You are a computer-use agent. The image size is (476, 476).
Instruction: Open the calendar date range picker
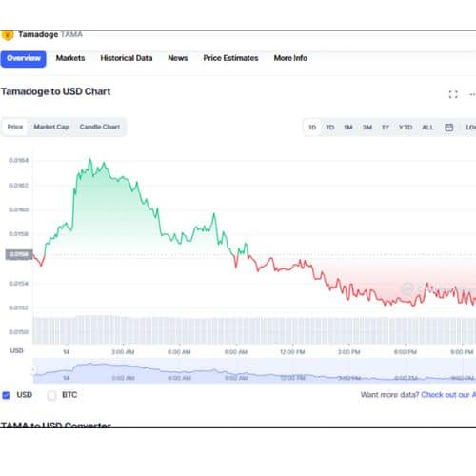pos(448,128)
